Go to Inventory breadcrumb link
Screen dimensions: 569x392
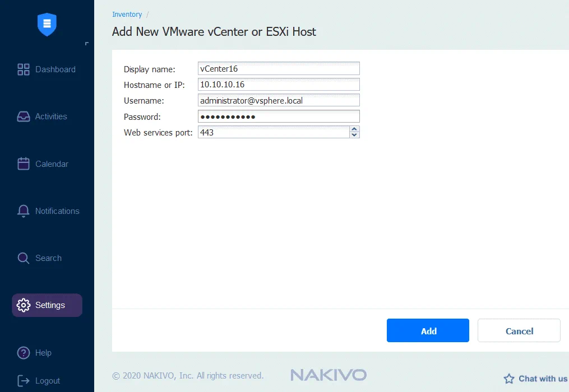click(127, 15)
